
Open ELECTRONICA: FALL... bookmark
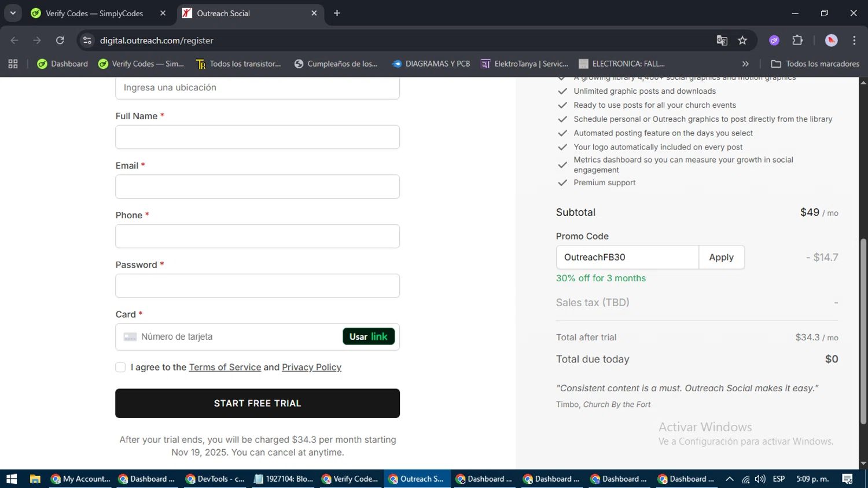(621, 64)
